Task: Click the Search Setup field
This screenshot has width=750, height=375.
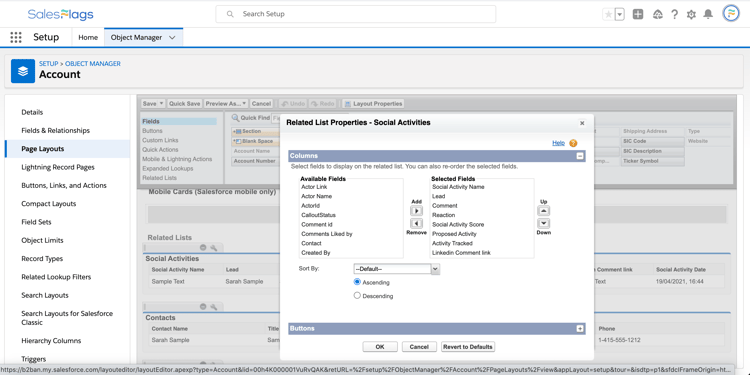Action: click(355, 14)
